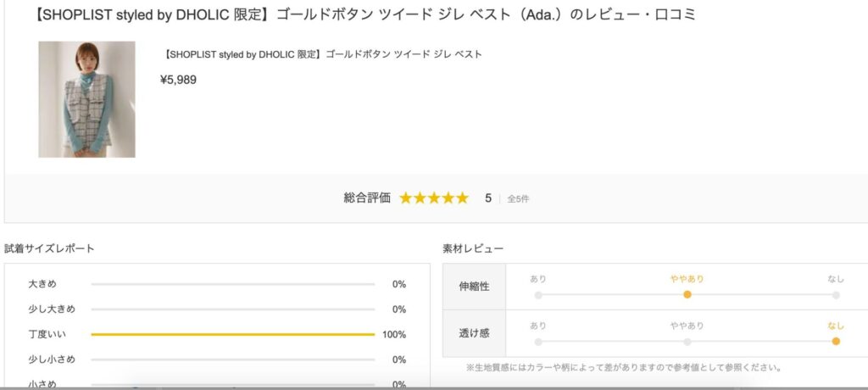
Task: Select the あり dot in the 透け感 row
Action: 538,342
